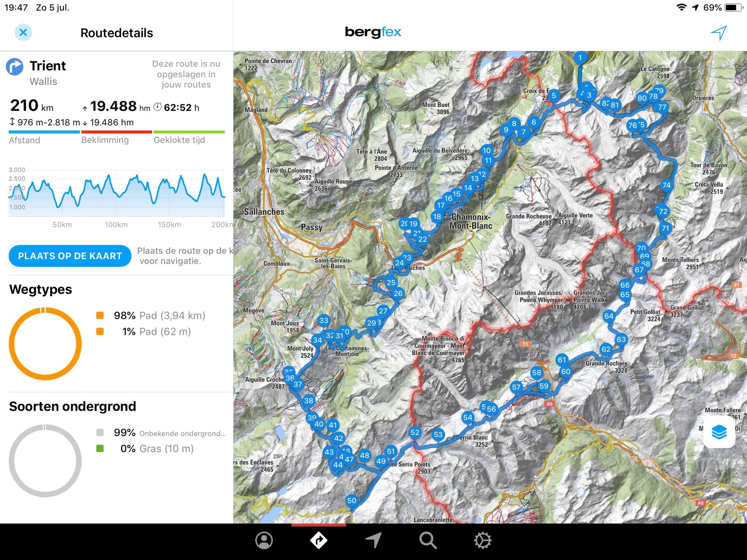Viewport: 747px width, 560px height.
Task: Center the map on current location
Action: coord(719,32)
